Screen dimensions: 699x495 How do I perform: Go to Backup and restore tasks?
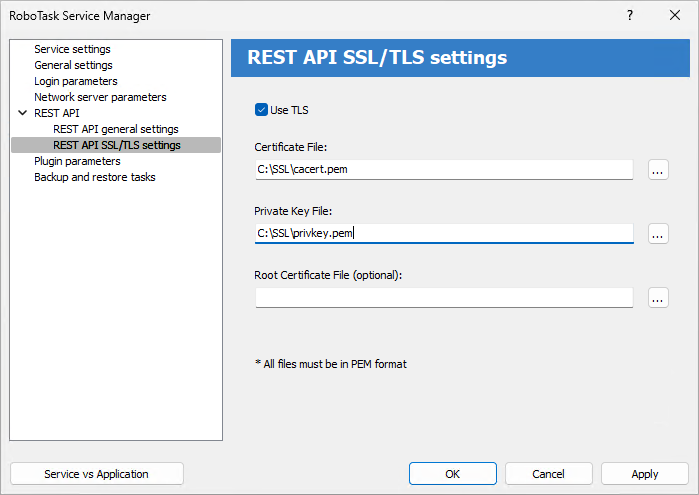click(x=95, y=177)
